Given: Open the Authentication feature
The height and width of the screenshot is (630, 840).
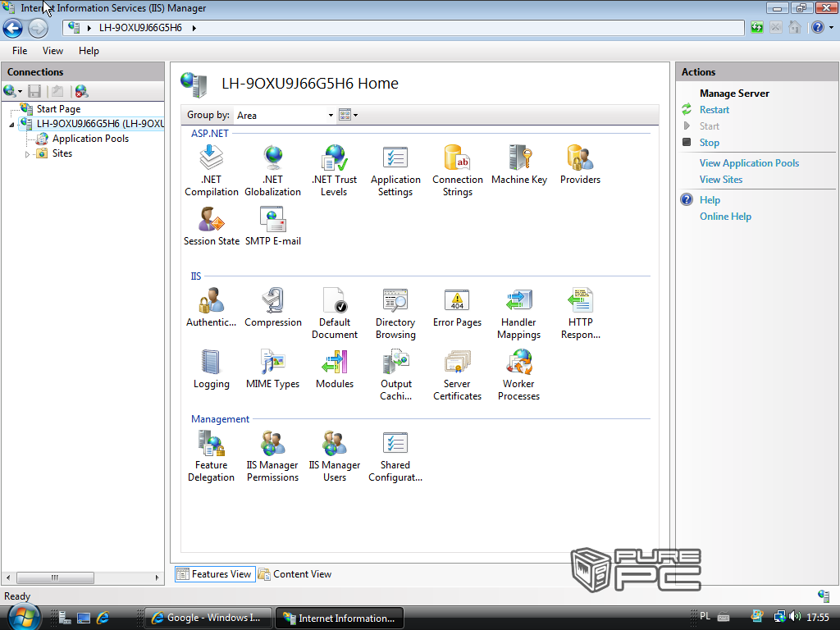Looking at the screenshot, I should tap(211, 308).
